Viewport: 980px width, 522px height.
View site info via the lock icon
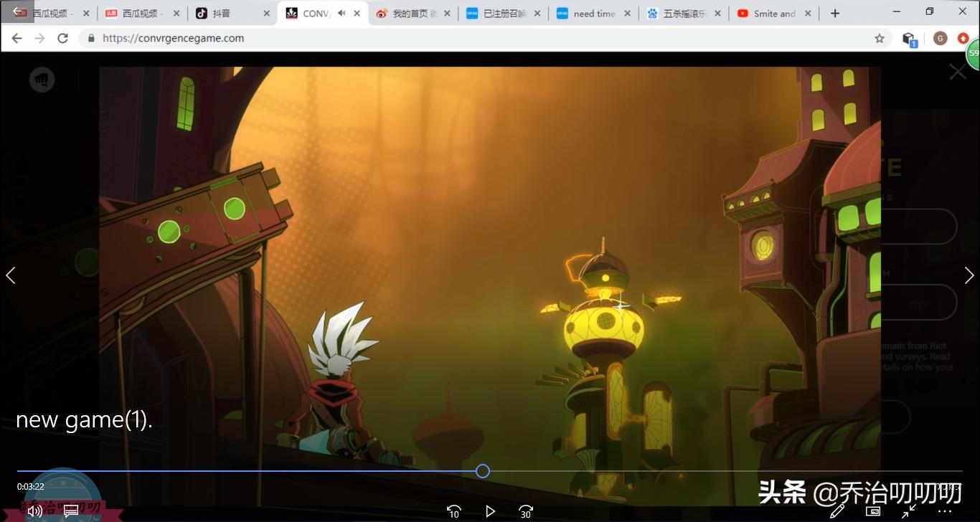pos(90,38)
